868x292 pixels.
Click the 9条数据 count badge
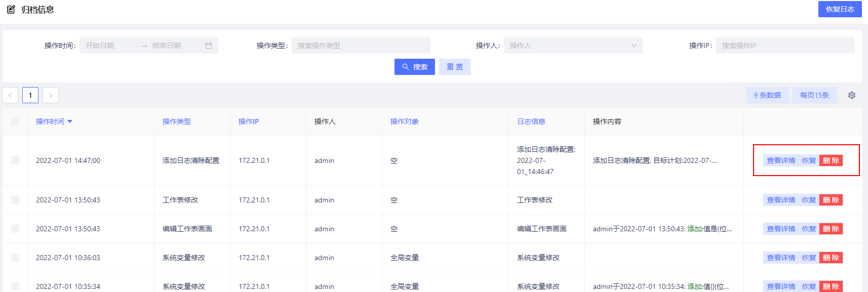point(767,95)
